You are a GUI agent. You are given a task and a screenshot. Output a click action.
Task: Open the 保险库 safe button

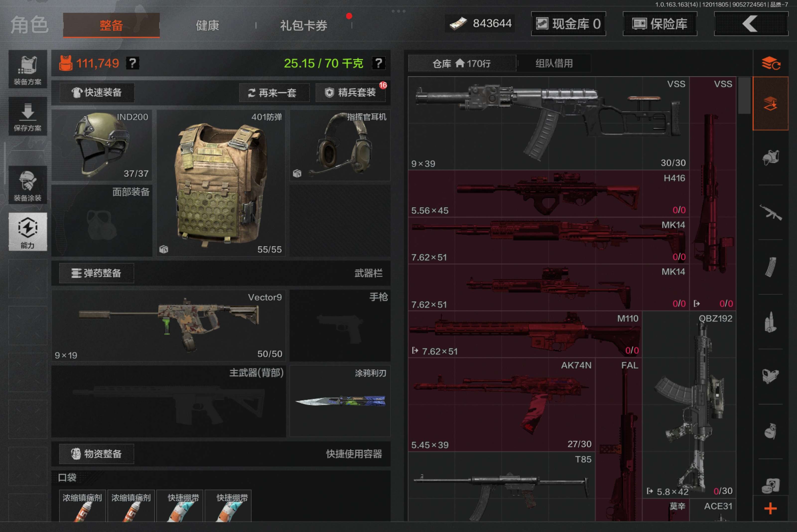click(x=660, y=24)
